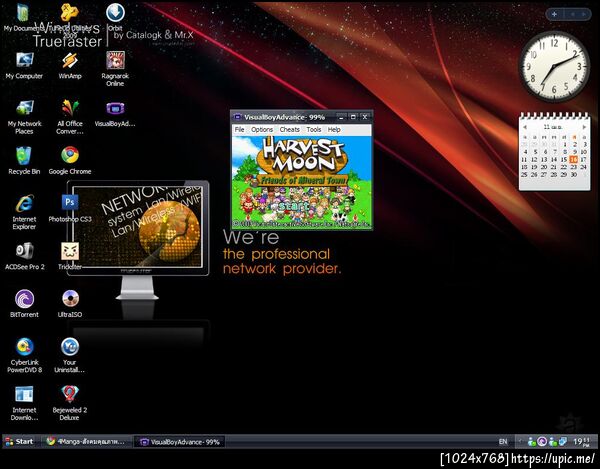The height and width of the screenshot is (469, 600).
Task: Click the purple round tray icon
Action: pos(542,442)
